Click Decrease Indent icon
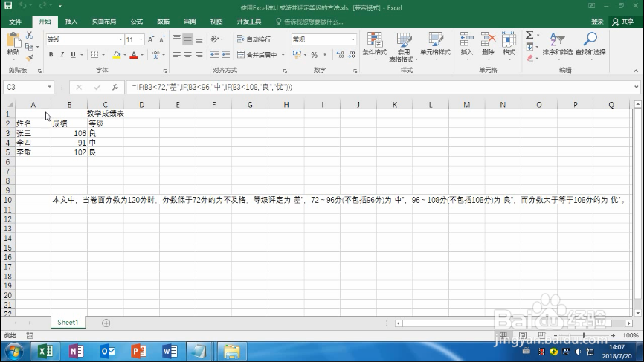This screenshot has width=644, height=362. pyautogui.click(x=214, y=54)
